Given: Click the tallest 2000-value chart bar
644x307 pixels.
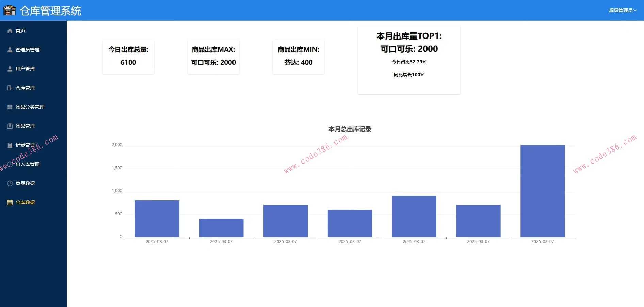Looking at the screenshot, I should 543,191.
